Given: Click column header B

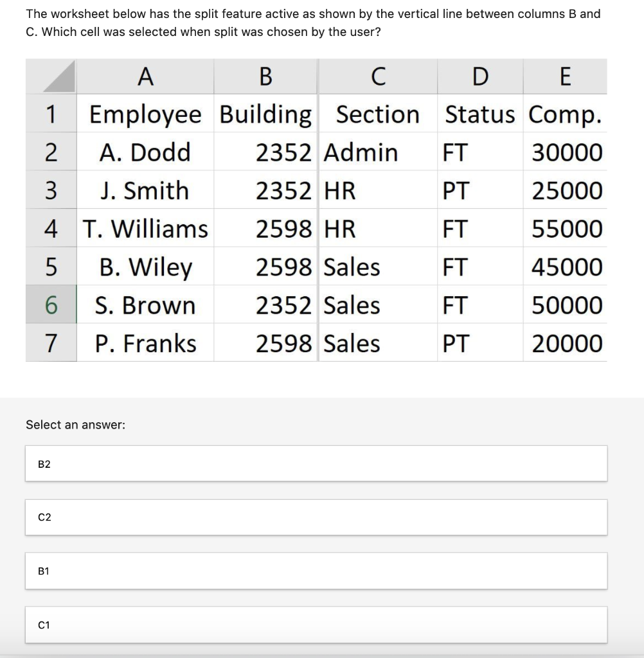Looking at the screenshot, I should point(265,76).
